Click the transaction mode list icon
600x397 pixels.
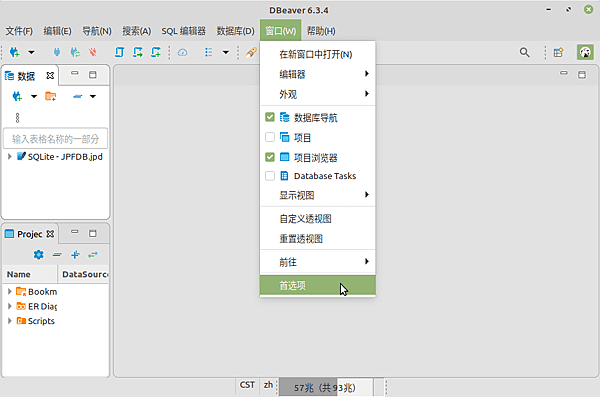coord(209,52)
